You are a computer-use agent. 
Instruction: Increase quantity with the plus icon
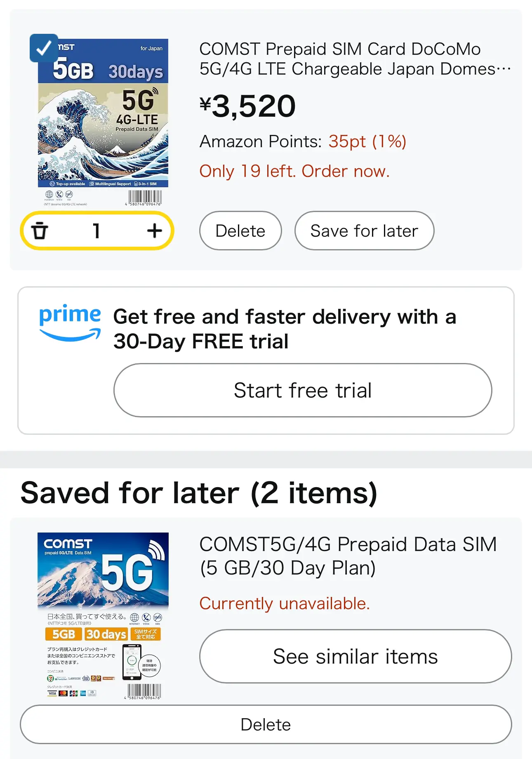[154, 231]
